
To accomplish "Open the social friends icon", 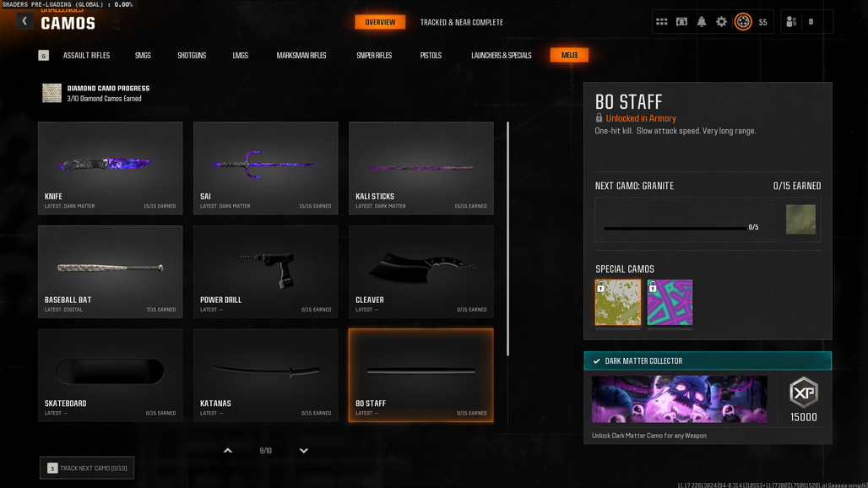I will click(791, 22).
